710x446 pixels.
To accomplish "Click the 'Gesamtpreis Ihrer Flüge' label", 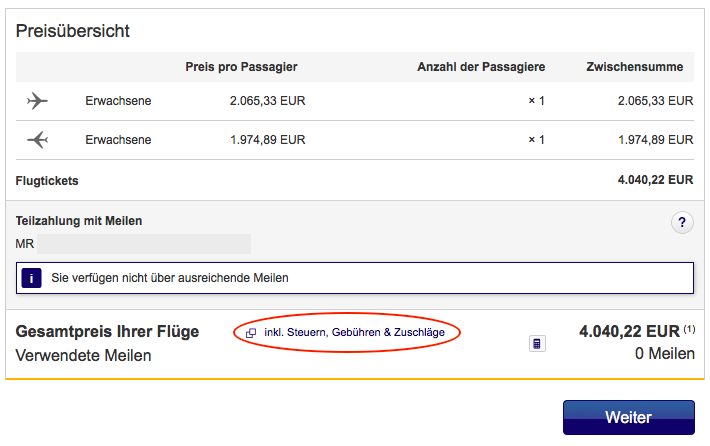I will (x=108, y=332).
